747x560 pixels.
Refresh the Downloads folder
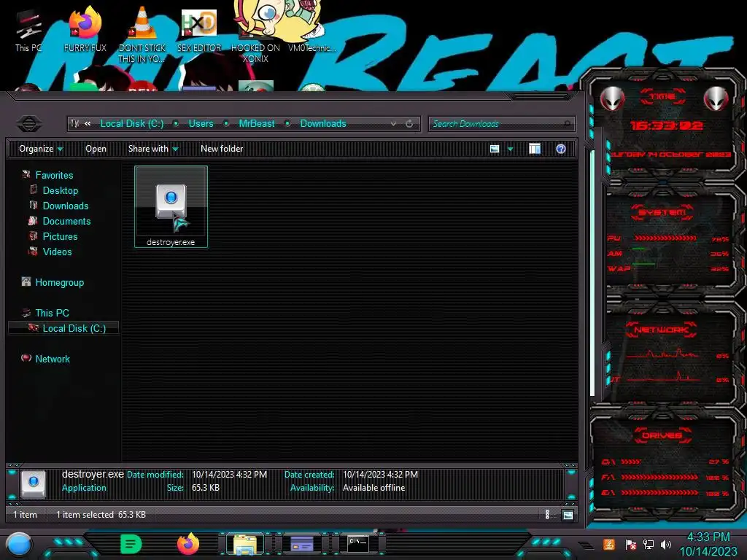tap(409, 124)
